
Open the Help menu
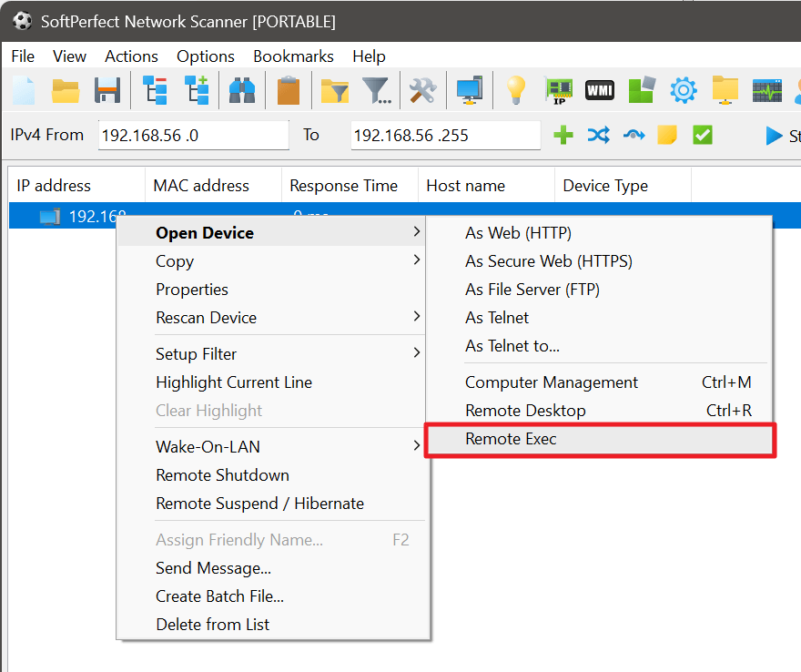tap(369, 56)
